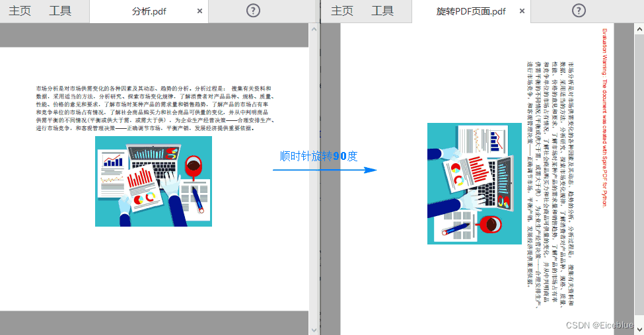Image resolution: width=644 pixels, height=335 pixels.
Task: Select the 分析.pdf document tab
Action: click(149, 11)
